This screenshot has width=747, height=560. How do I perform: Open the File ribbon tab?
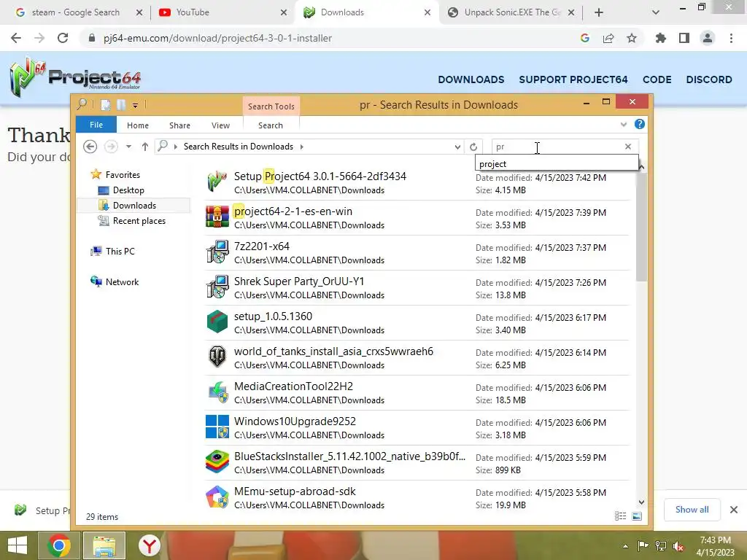pyautogui.click(x=96, y=125)
